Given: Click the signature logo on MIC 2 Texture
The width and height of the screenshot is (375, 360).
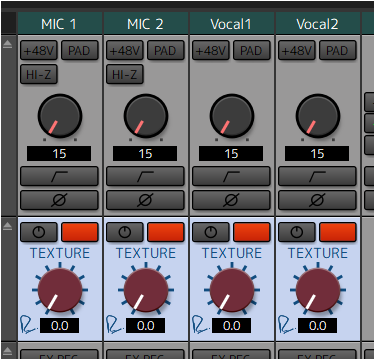Looking at the screenshot, I should pos(115,325).
